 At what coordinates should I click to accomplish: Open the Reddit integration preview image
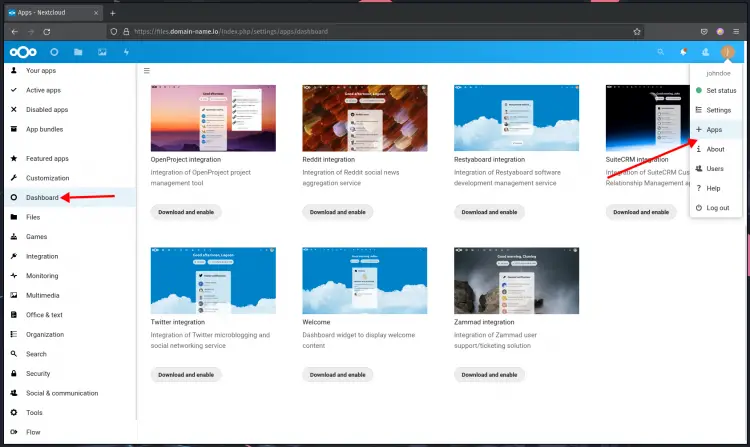click(365, 118)
